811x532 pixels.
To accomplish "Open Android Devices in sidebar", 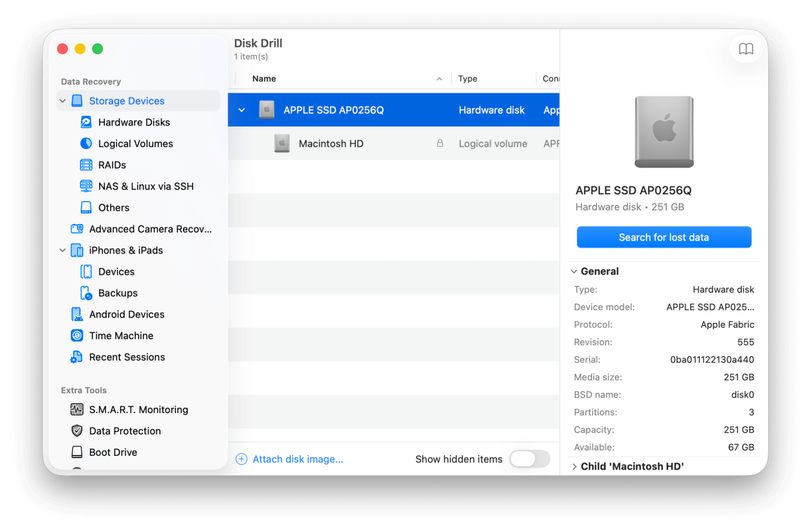I will pos(126,314).
